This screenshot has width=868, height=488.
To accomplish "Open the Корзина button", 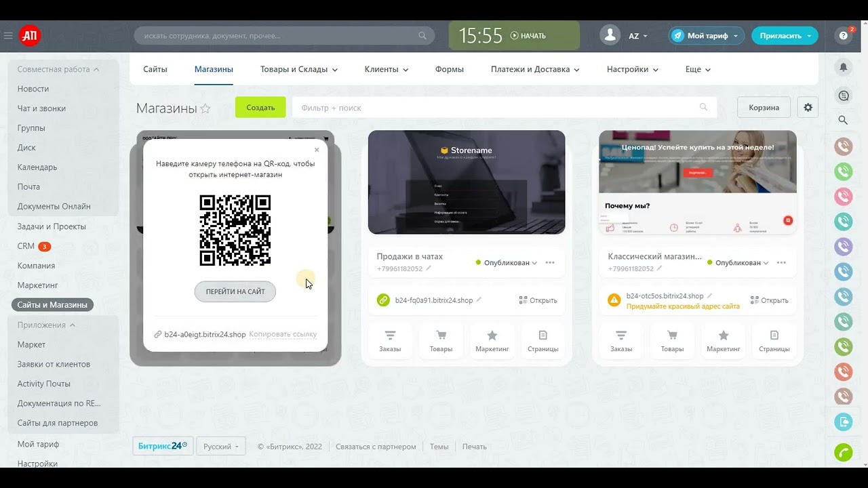I will click(x=764, y=107).
